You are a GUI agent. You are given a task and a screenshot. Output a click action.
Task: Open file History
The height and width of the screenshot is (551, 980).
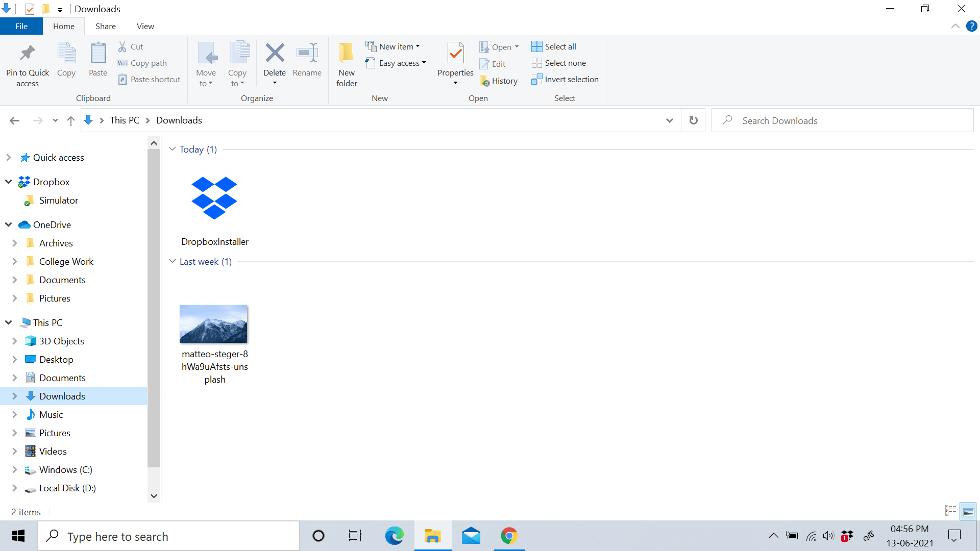click(x=499, y=81)
